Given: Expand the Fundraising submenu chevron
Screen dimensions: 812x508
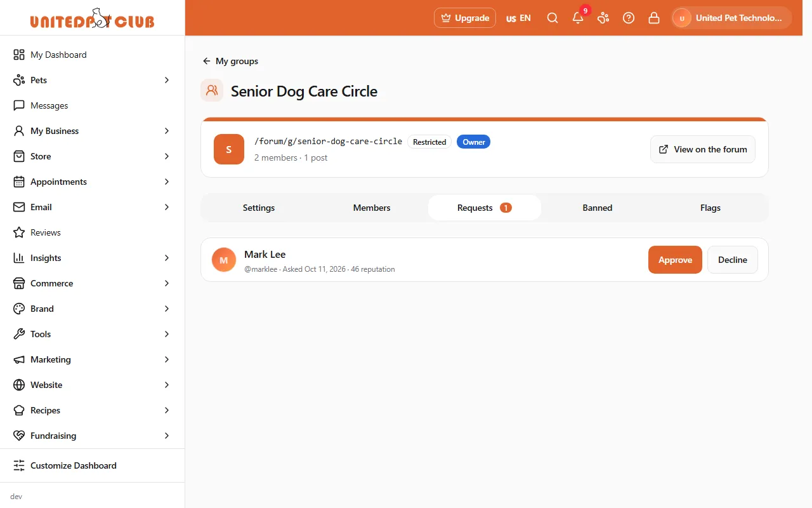Looking at the screenshot, I should 167,436.
